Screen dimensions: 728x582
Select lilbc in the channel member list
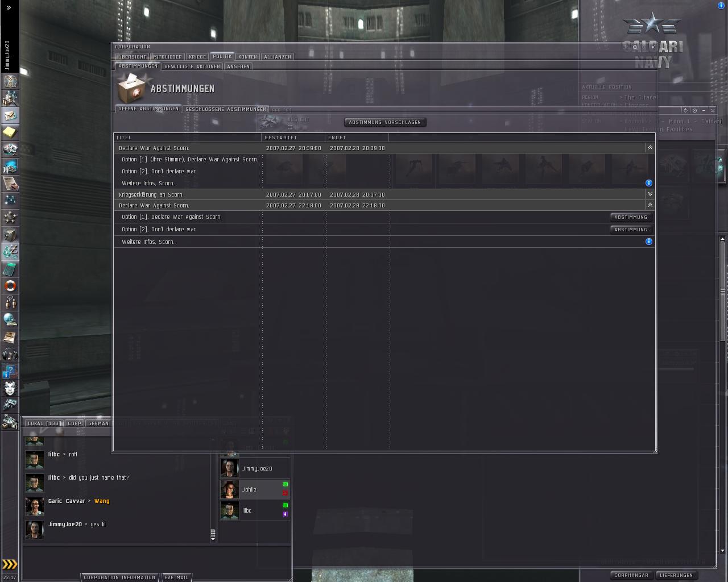click(255, 510)
